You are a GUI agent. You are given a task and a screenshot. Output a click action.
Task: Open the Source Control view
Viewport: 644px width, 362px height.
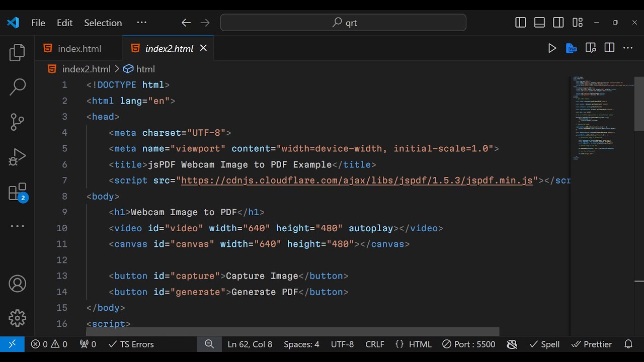point(17,122)
